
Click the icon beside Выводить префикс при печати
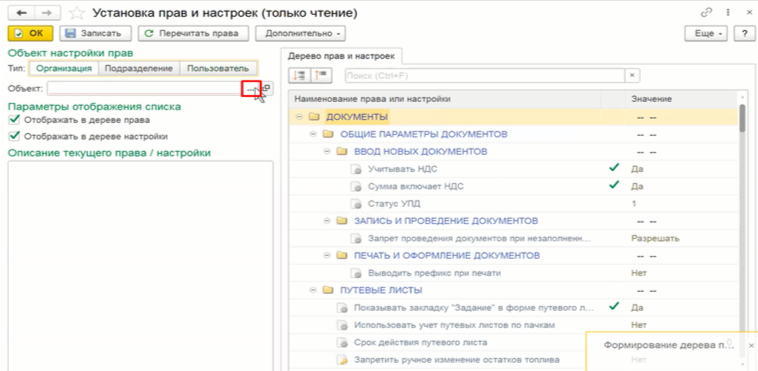356,273
